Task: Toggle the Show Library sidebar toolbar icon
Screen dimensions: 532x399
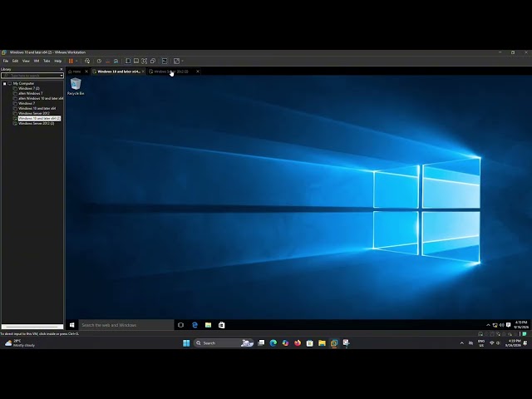Action: pos(128,61)
